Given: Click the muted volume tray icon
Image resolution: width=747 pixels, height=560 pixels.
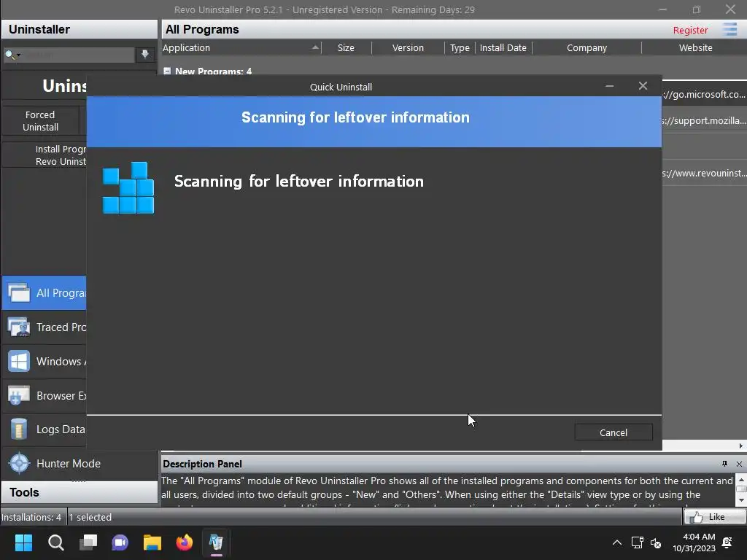Looking at the screenshot, I should coord(656,542).
